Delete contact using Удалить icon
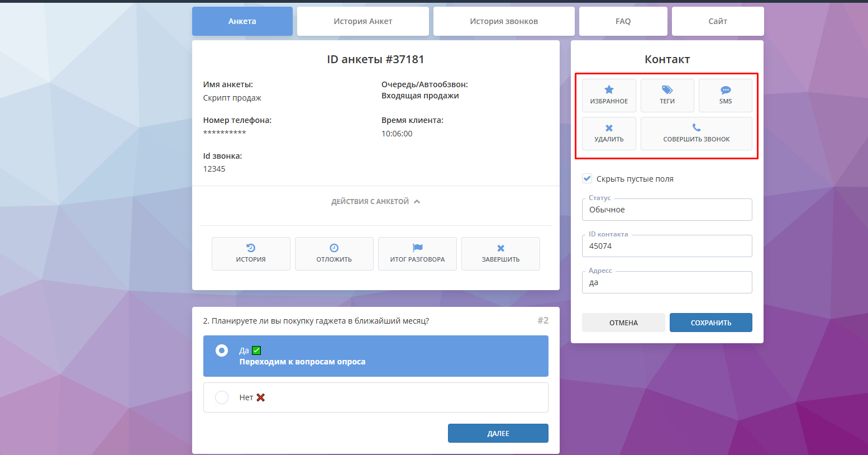The height and width of the screenshot is (455, 868). tap(609, 128)
